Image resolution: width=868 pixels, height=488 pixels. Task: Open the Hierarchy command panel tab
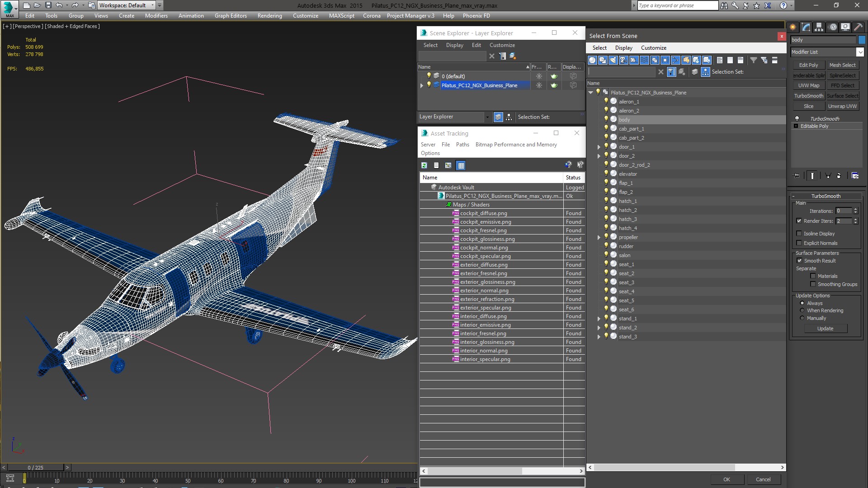tap(819, 27)
